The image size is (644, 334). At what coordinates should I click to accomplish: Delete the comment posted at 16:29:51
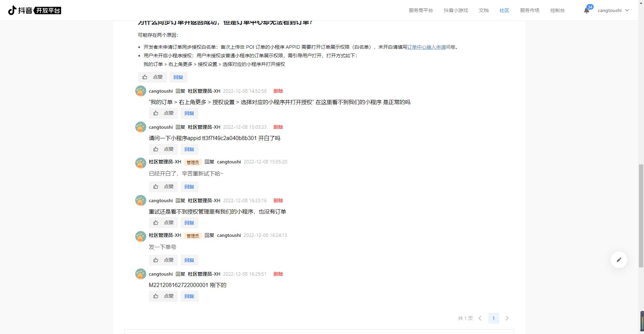point(278,274)
